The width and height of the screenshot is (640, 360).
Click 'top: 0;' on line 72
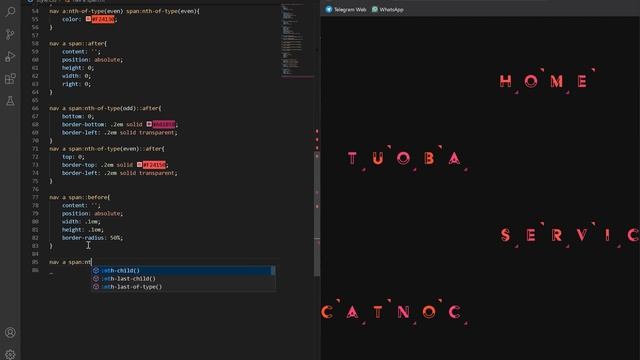(x=73, y=157)
